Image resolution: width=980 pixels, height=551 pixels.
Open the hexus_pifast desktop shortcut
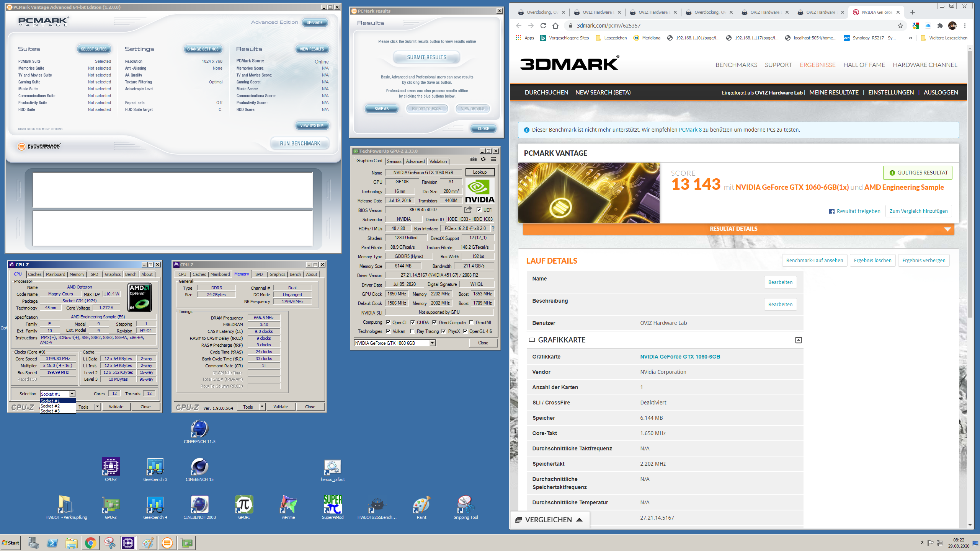[333, 471]
